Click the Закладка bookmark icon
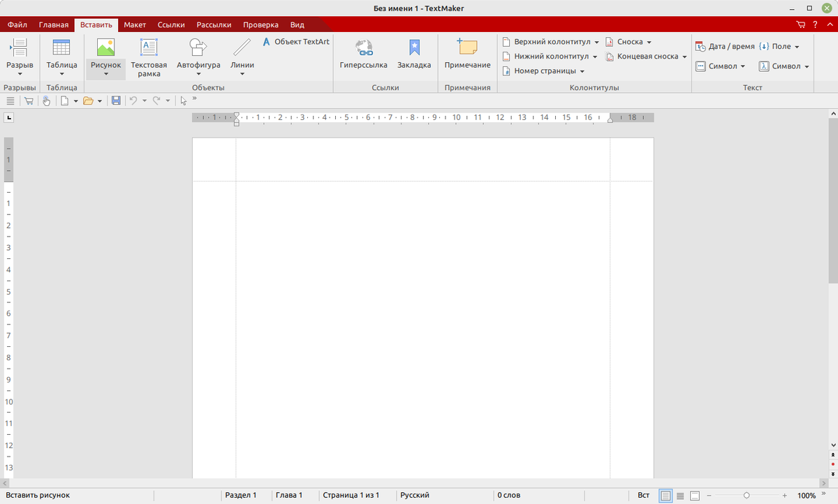The height and width of the screenshot is (504, 838). tap(414, 47)
